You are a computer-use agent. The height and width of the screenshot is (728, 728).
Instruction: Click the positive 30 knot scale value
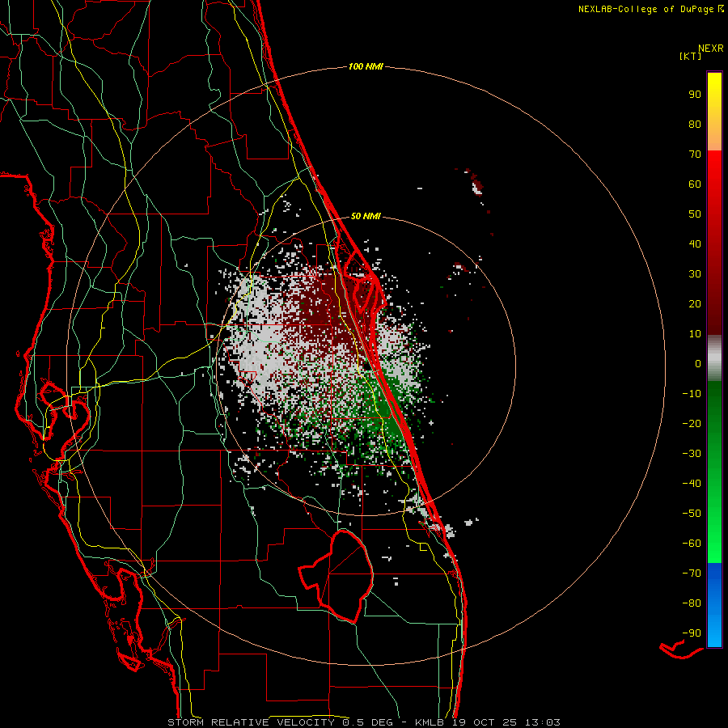(695, 274)
